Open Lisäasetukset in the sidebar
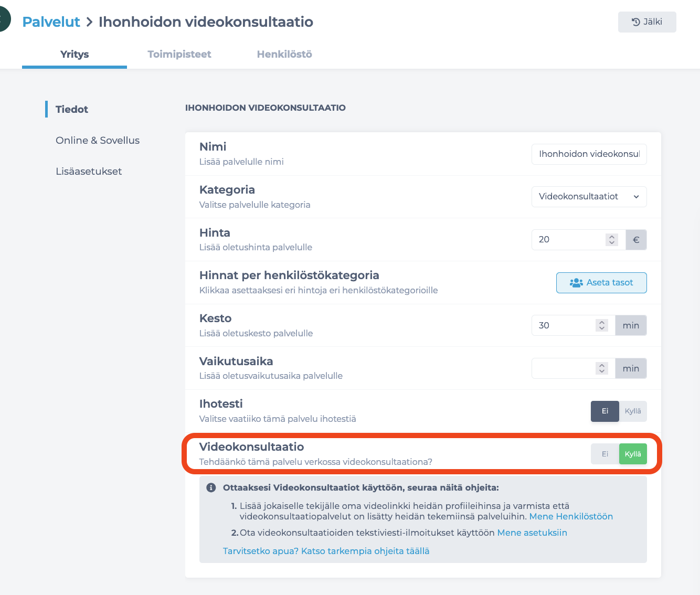Screen dimensions: 700x595 (x=89, y=171)
